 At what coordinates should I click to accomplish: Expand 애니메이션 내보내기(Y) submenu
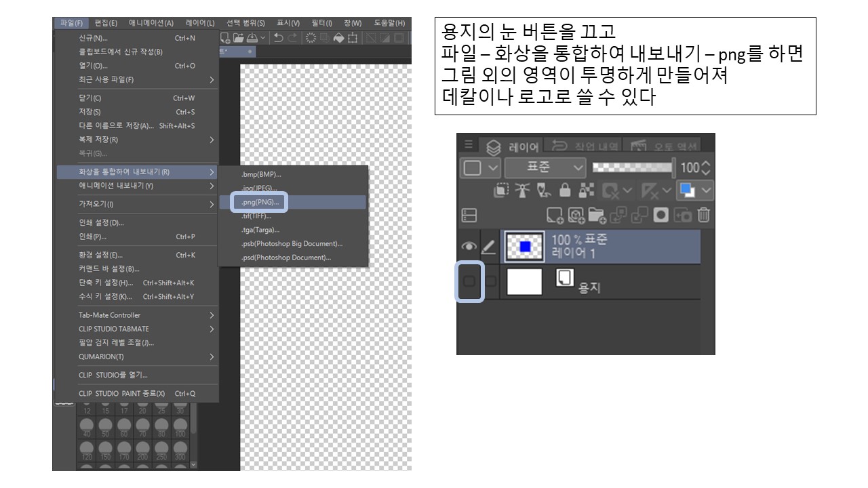pyautogui.click(x=212, y=186)
